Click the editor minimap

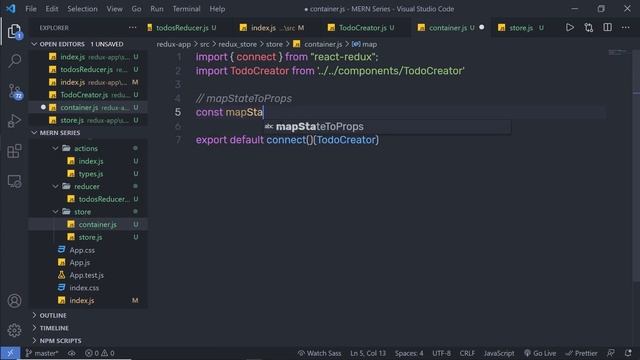[618, 52]
